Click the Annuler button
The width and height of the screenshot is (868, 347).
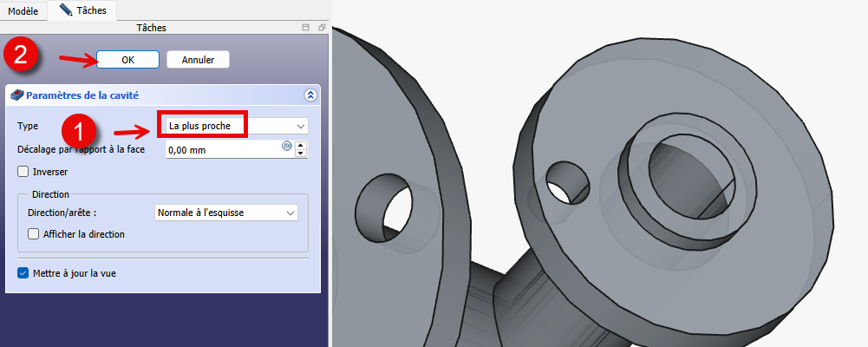(x=198, y=60)
